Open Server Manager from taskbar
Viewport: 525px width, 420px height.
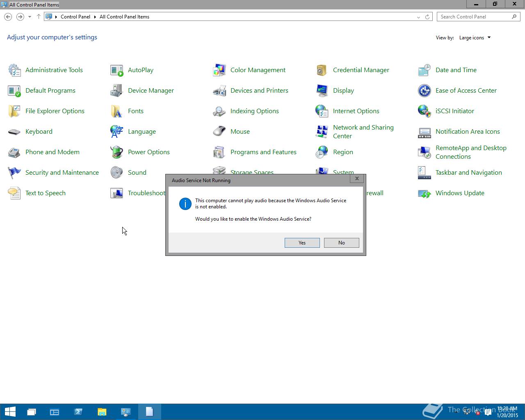pyautogui.click(x=55, y=412)
